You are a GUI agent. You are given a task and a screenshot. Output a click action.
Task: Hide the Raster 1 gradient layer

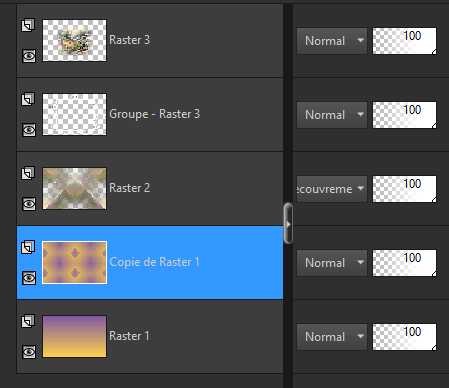tap(29, 352)
